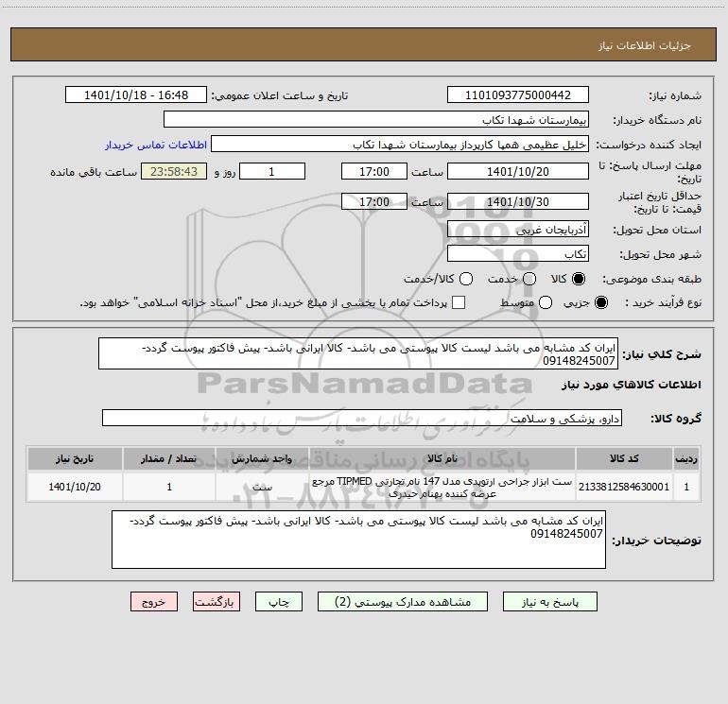Click the buyer name field بیمارستان شهدا تکاب
728x704 pixels.
pos(376,120)
